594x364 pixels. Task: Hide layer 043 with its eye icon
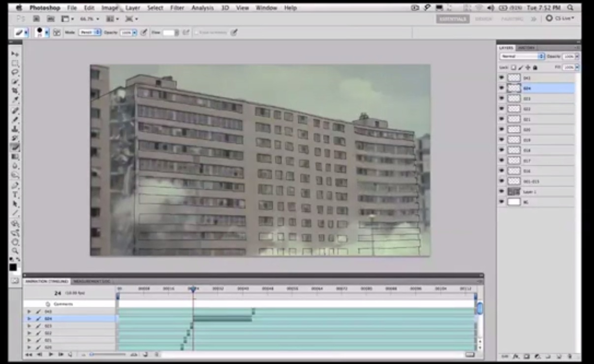[501, 78]
